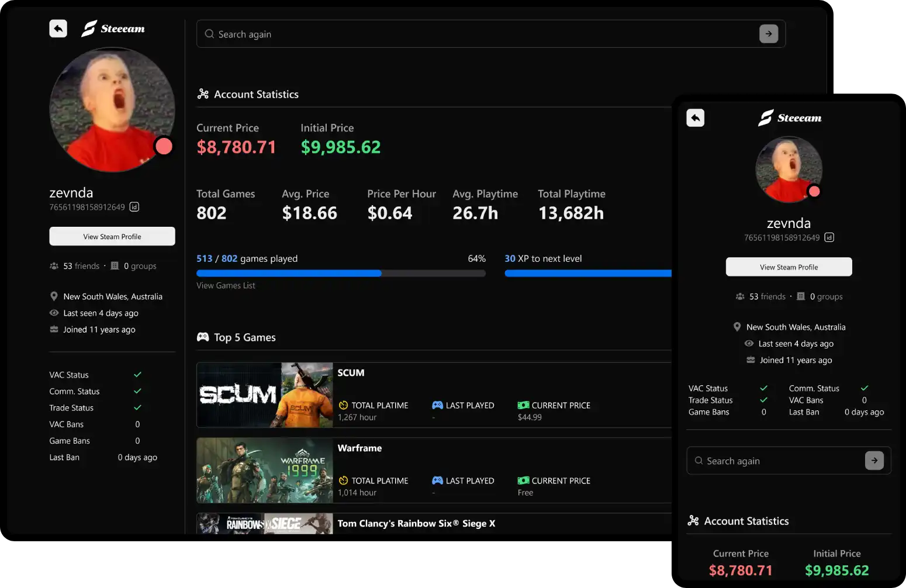
Task: Click the back arrow in the desktop view
Action: point(58,29)
